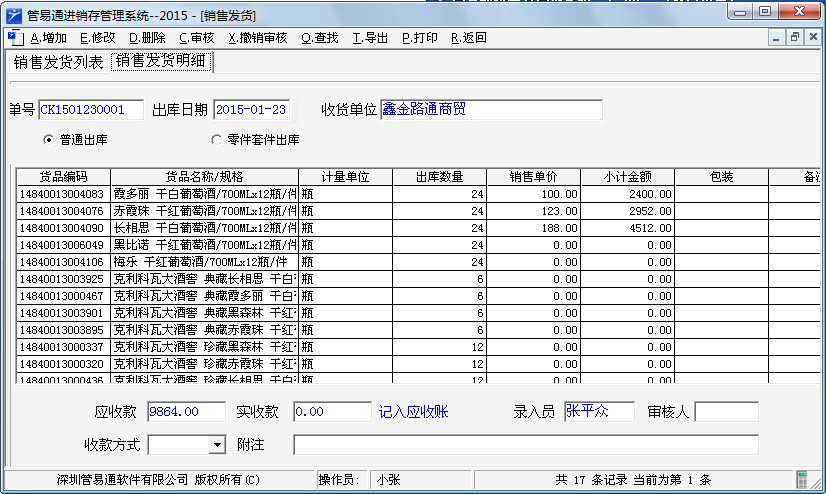The height and width of the screenshot is (494, 826).
Task: Click the 附注 remarks input field
Action: [525, 444]
